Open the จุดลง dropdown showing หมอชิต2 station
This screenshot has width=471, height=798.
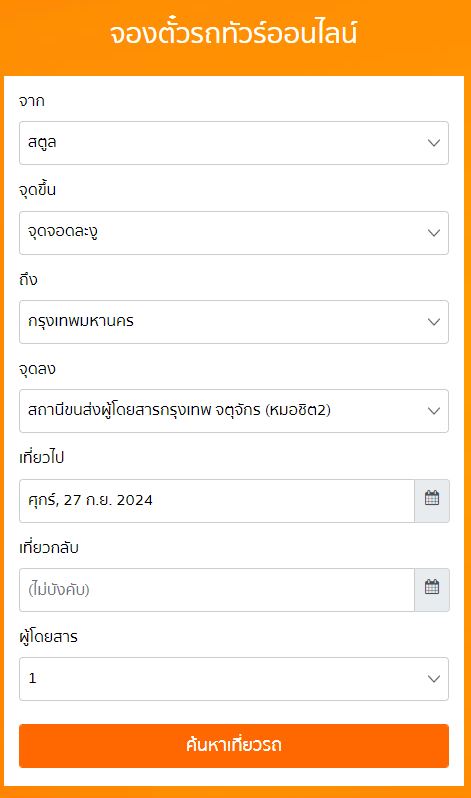tap(234, 411)
